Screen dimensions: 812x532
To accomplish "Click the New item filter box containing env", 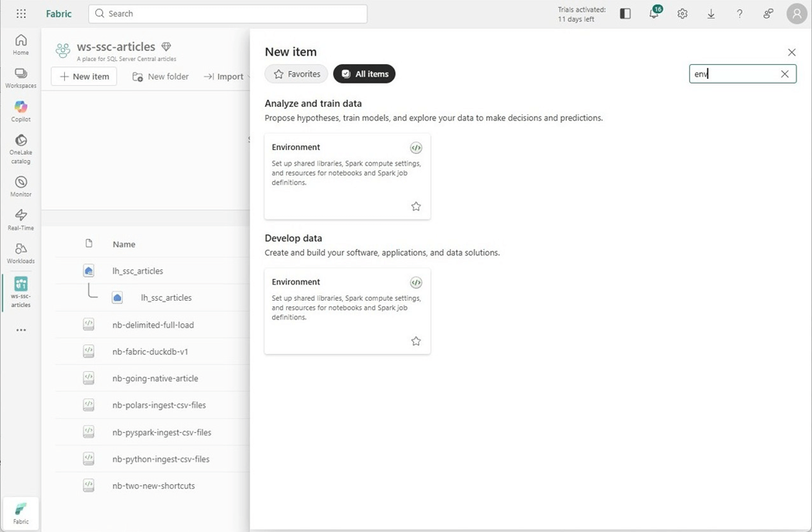I will click(x=742, y=74).
